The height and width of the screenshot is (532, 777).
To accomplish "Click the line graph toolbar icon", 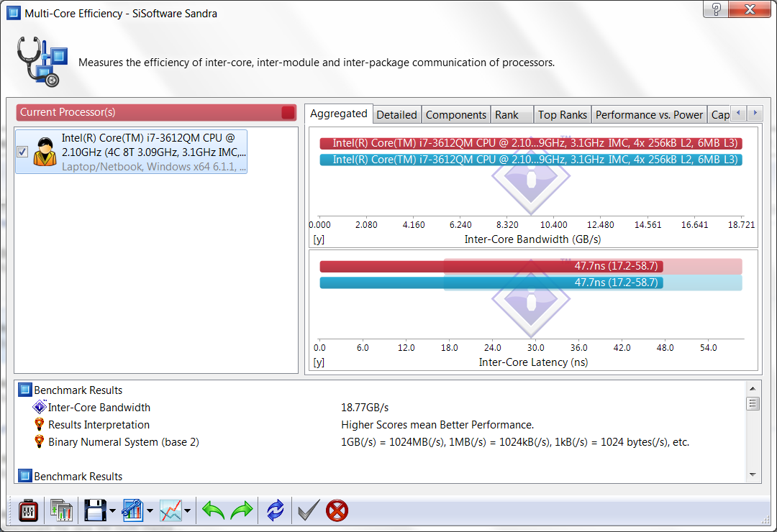I will point(171,510).
